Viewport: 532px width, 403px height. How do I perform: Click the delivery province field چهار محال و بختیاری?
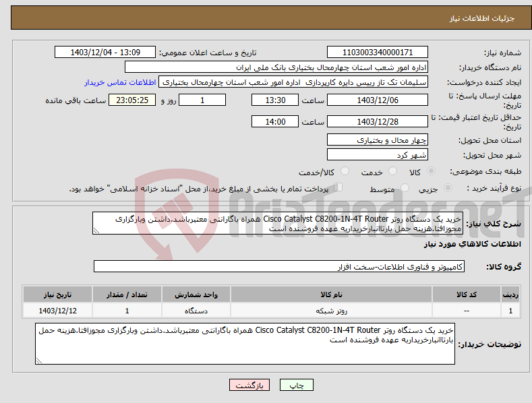[378, 139]
